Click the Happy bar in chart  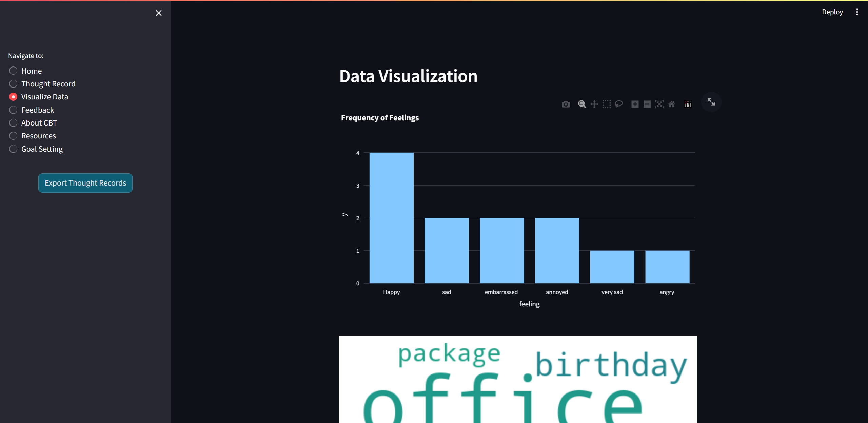pos(391,218)
